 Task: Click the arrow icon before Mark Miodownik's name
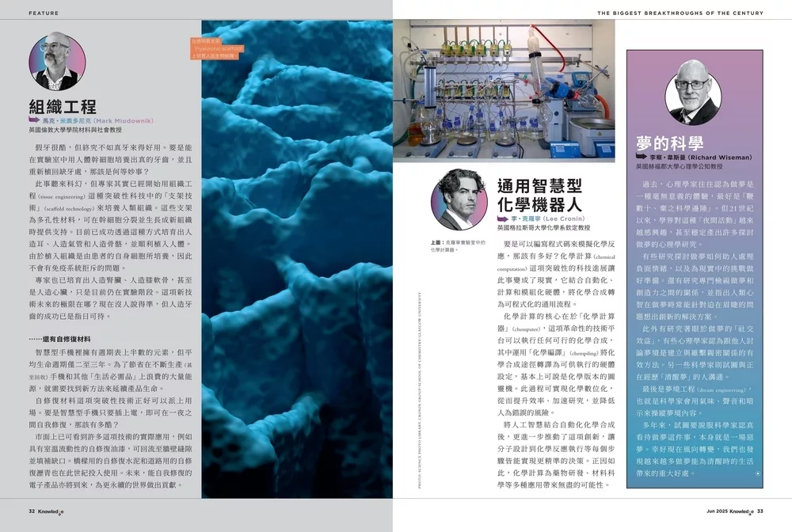(x=34, y=120)
